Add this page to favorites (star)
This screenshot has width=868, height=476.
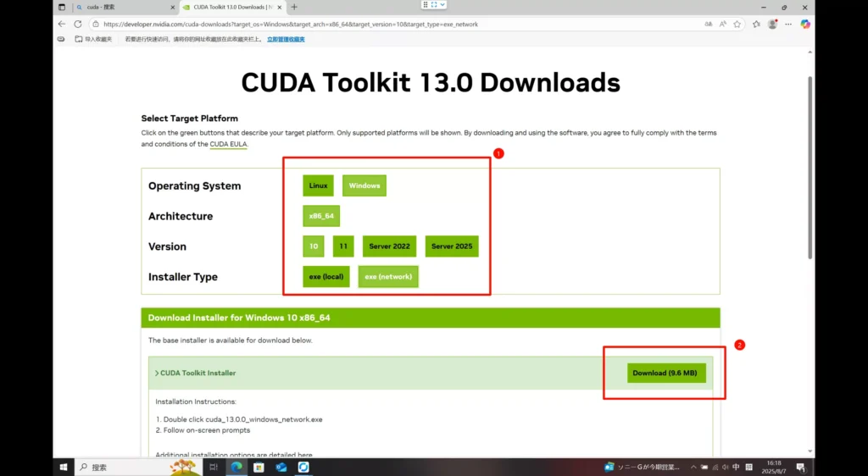pyautogui.click(x=737, y=25)
